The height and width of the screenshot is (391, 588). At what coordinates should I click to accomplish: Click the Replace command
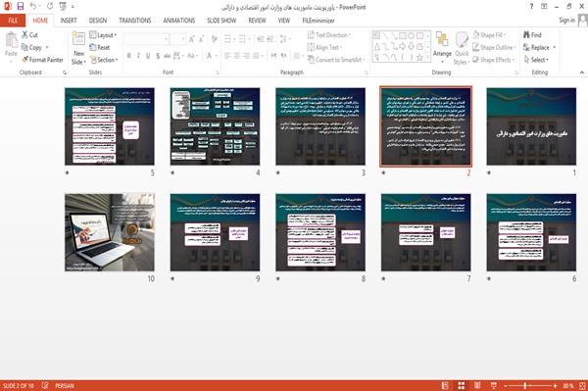tap(539, 47)
